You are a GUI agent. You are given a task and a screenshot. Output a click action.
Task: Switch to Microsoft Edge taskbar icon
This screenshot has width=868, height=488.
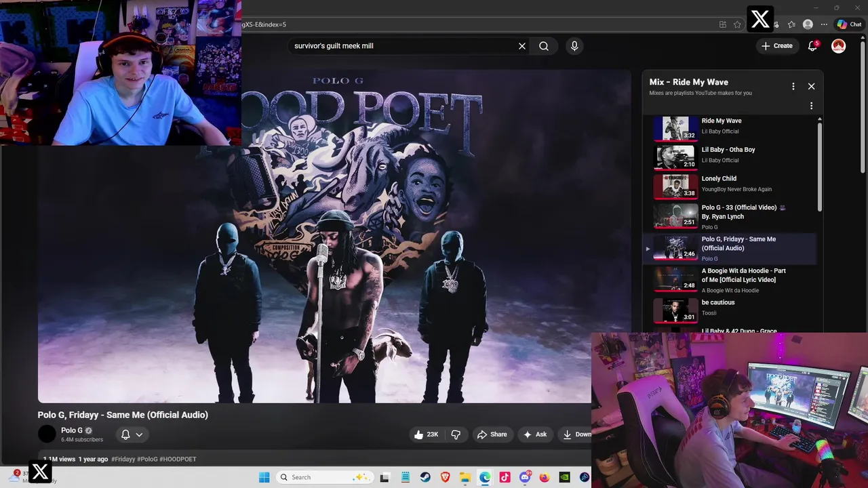[485, 477]
